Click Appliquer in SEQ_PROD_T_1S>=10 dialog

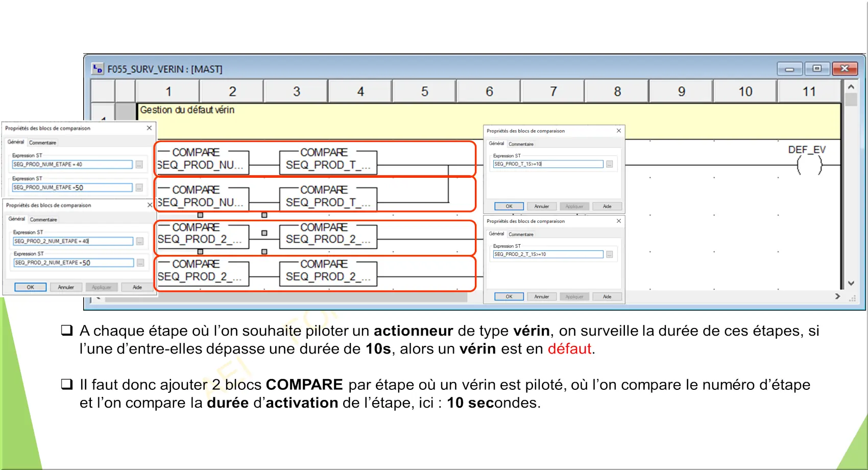pyautogui.click(x=574, y=206)
